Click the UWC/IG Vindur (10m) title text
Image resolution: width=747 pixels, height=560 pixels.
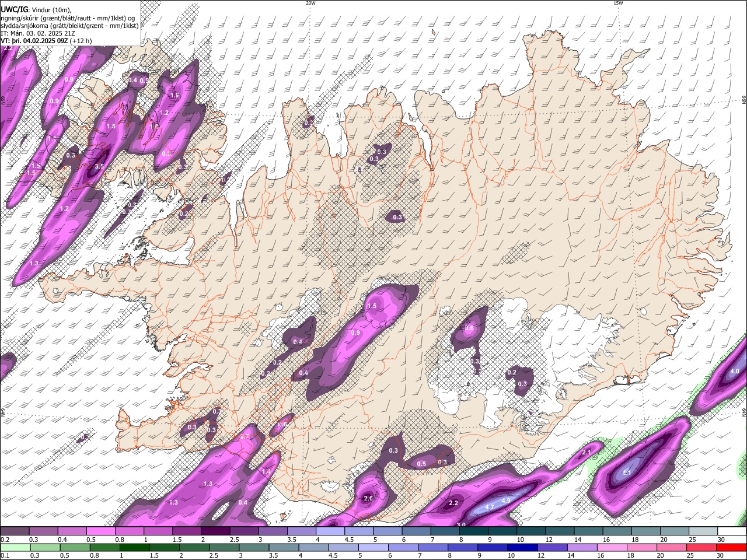click(36, 9)
